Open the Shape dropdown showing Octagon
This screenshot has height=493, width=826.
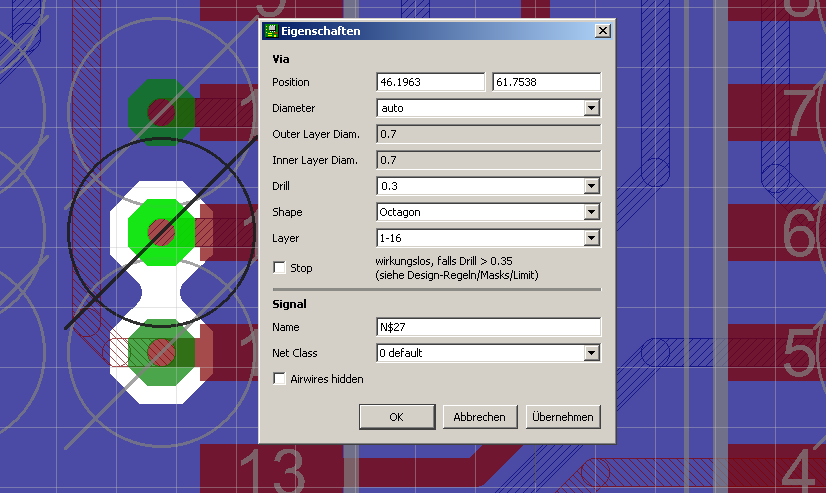(x=591, y=212)
